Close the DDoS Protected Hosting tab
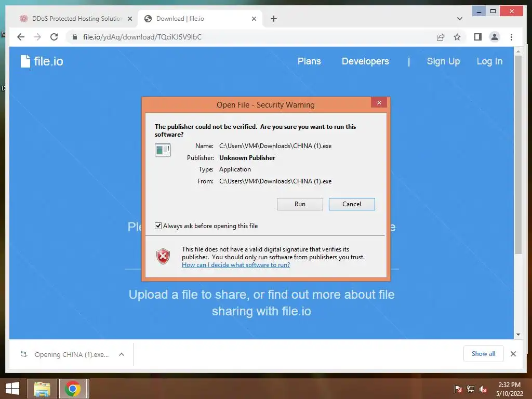Screen dimensions: 532x399 click(x=129, y=19)
